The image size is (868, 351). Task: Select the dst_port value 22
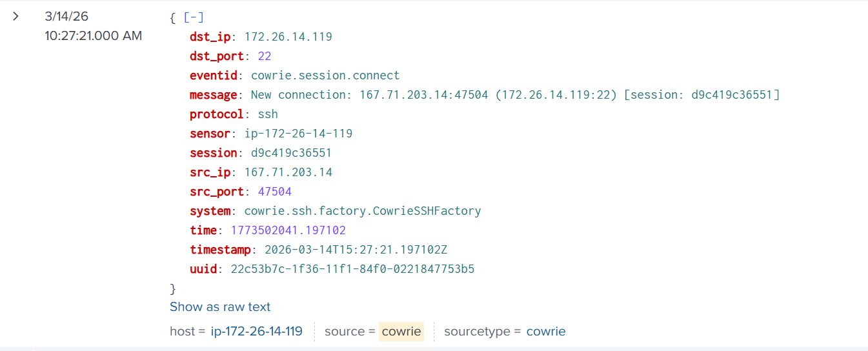click(265, 56)
